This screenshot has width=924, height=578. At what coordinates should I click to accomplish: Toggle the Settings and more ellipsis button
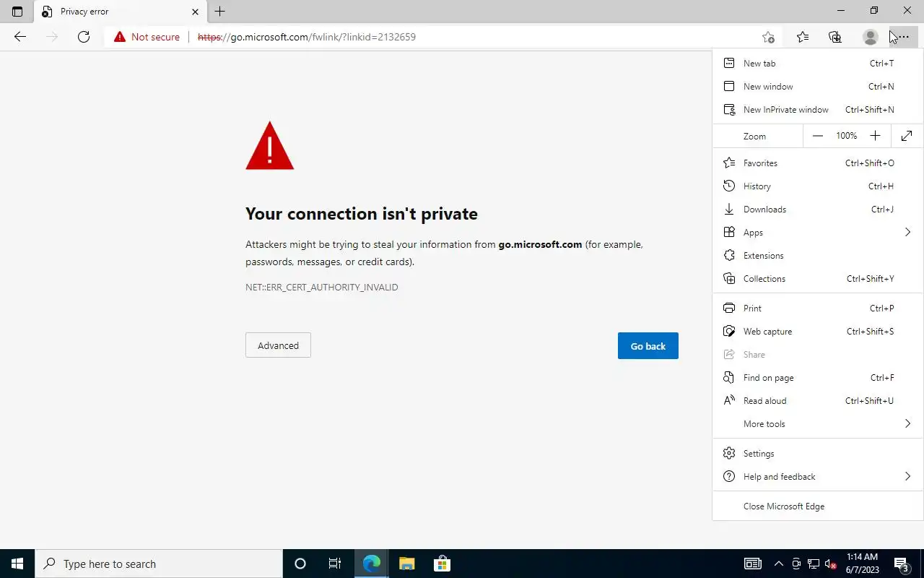[x=903, y=37]
